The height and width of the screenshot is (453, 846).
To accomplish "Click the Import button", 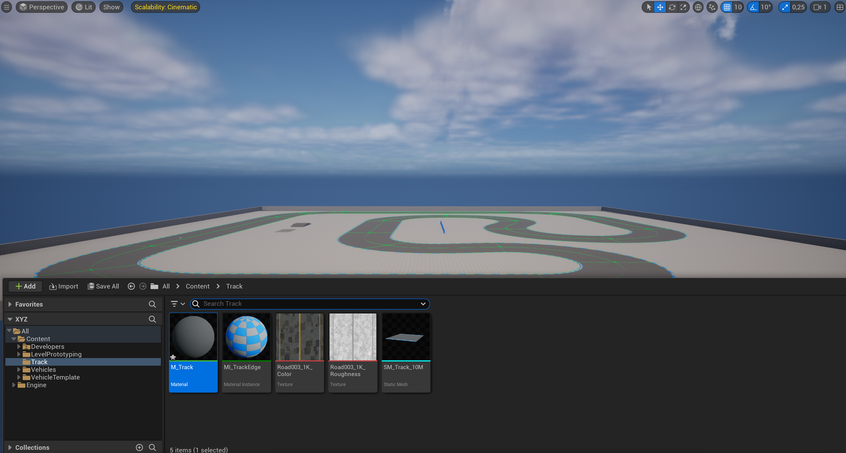I will (x=64, y=286).
